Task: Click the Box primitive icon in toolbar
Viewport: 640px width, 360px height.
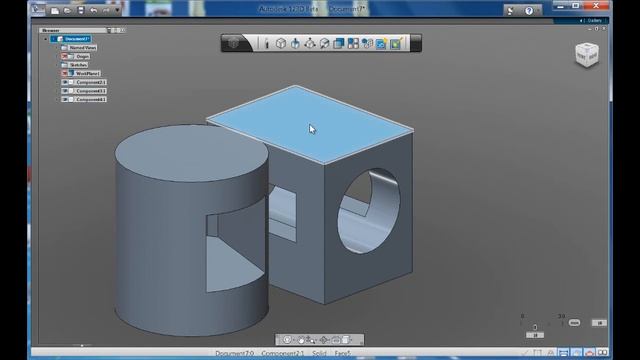Action: tap(281, 43)
